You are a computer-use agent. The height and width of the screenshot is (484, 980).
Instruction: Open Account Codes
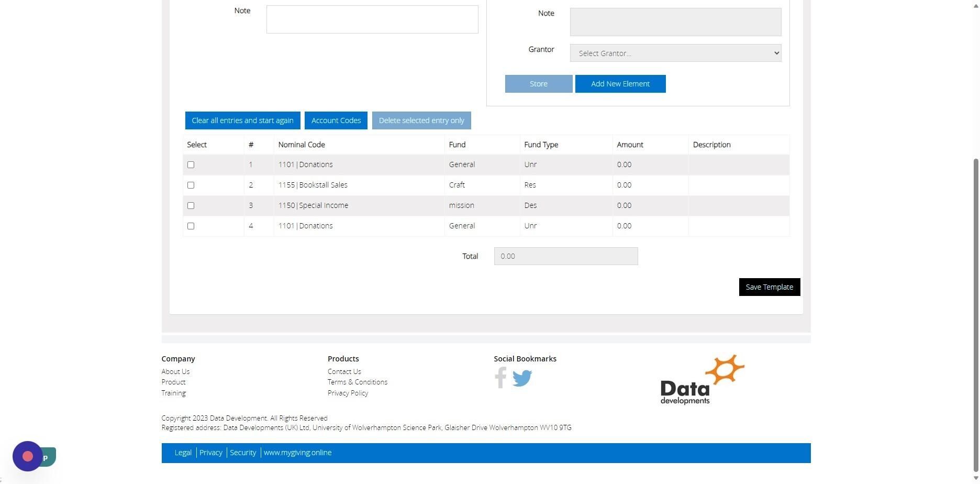[336, 120]
